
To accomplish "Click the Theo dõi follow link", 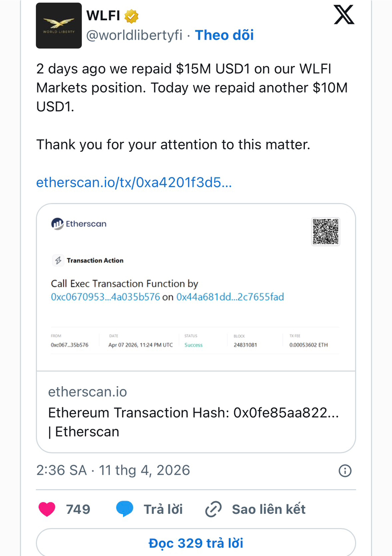I will [224, 35].
